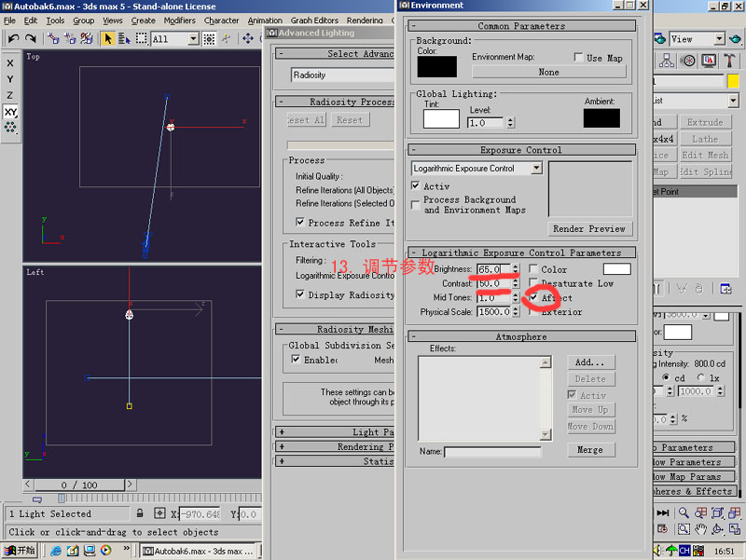Open the Rendering menu
Image resolution: width=746 pixels, height=560 pixels.
point(365,20)
